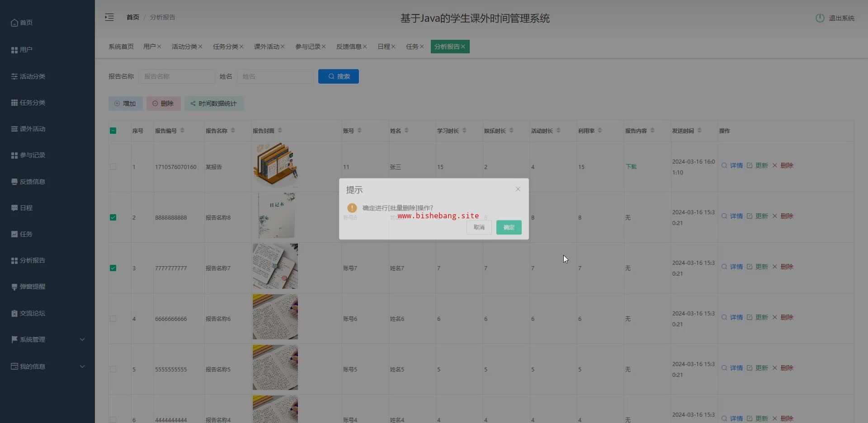Close the 任务 tab
This screenshot has height=423, width=868.
pyautogui.click(x=422, y=47)
